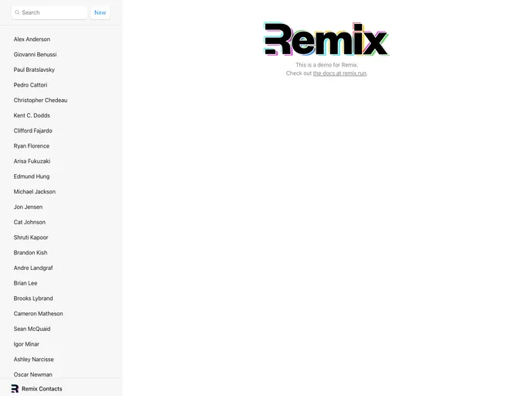The height and width of the screenshot is (396, 532).
Task: Open Kent C. Dodds contact entry
Action: pyautogui.click(x=32, y=115)
